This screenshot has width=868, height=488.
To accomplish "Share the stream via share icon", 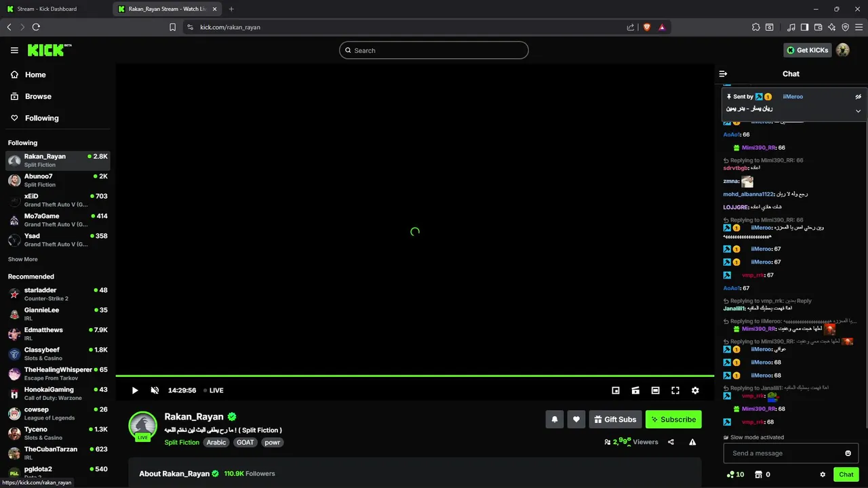I will click(671, 442).
